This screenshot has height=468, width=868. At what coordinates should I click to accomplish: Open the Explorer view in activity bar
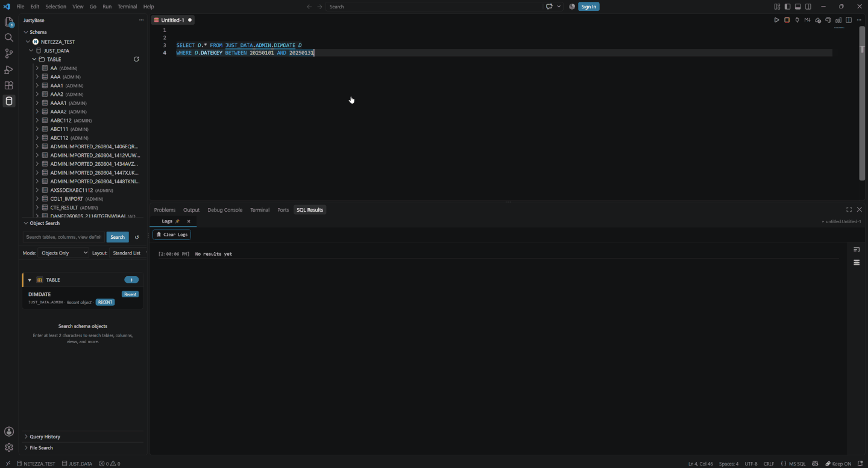[9, 22]
